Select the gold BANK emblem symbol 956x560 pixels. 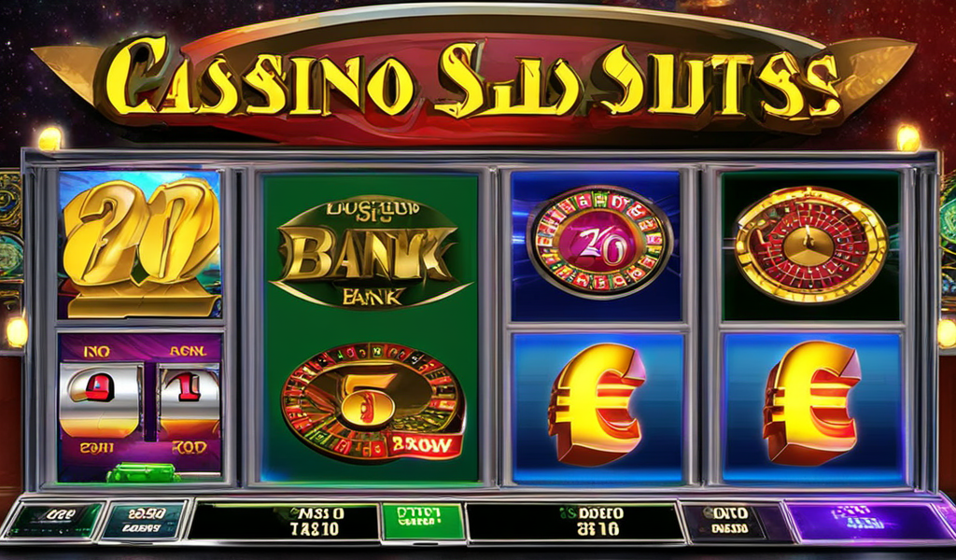(370, 252)
